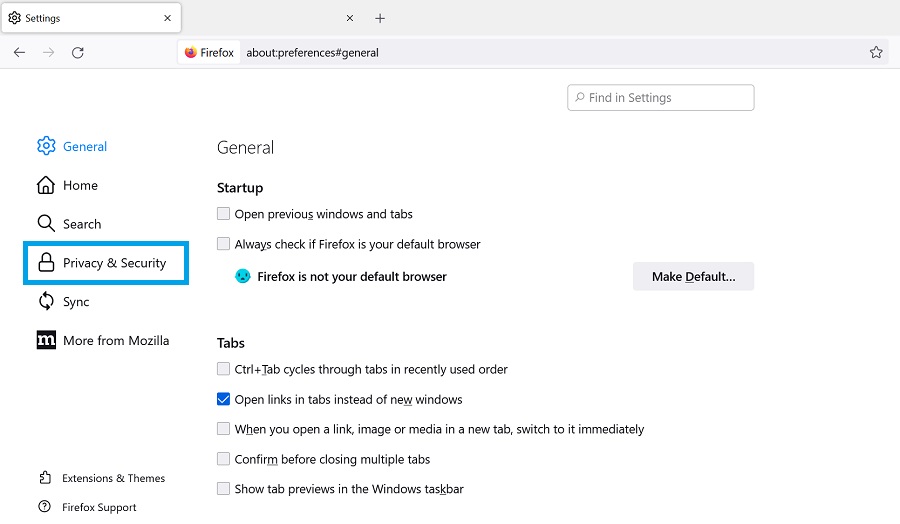Open a new tab with the plus icon

pyautogui.click(x=380, y=18)
